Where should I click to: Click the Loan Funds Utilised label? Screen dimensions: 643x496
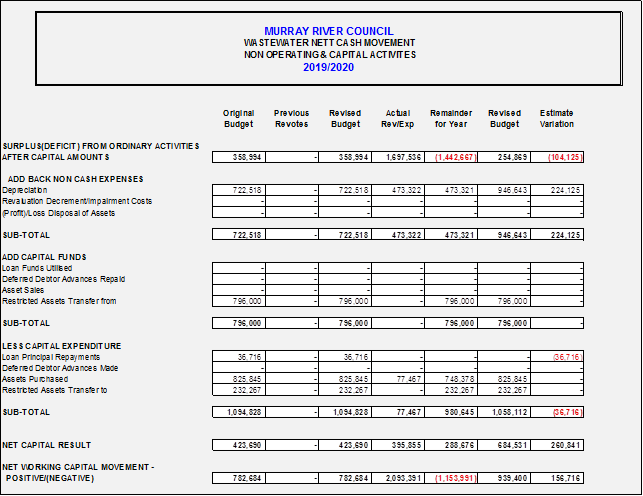(37, 268)
